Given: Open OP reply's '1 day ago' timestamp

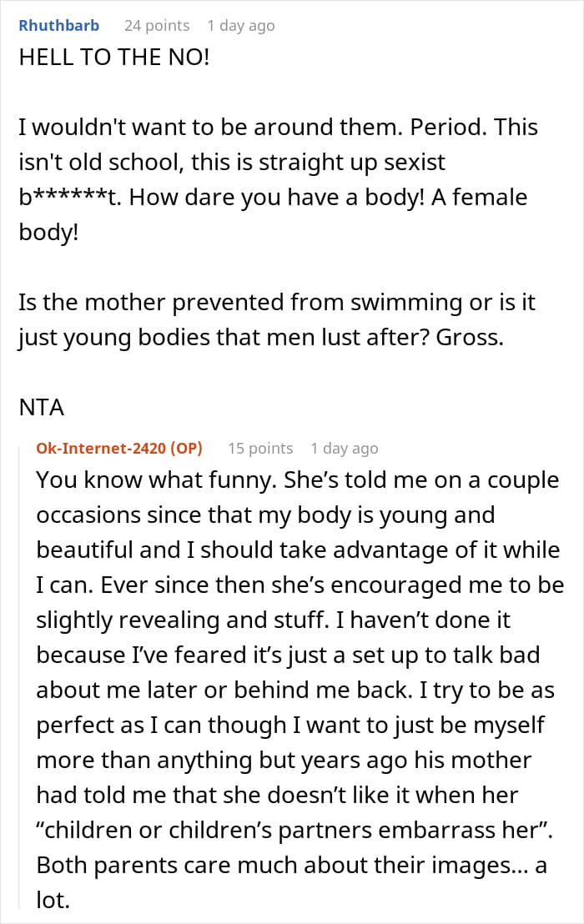Looking at the screenshot, I should pyautogui.click(x=345, y=449).
